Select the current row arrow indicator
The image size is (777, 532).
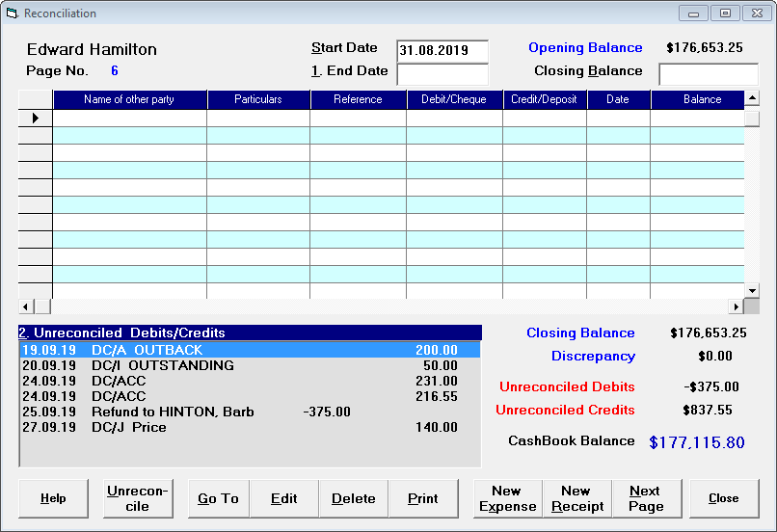pyautogui.click(x=35, y=118)
